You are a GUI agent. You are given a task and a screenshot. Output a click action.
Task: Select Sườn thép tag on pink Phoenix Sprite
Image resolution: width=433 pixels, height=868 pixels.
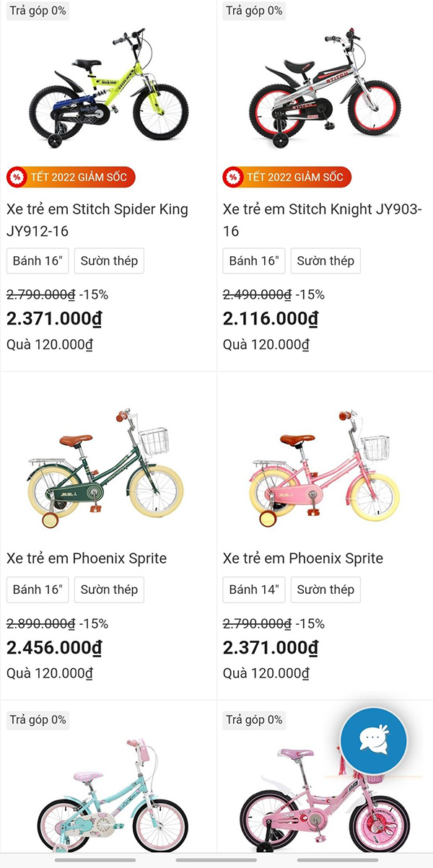coord(325,589)
